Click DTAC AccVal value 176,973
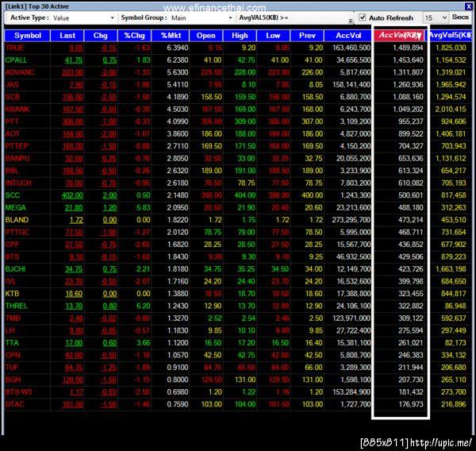476x451 pixels. coord(410,404)
